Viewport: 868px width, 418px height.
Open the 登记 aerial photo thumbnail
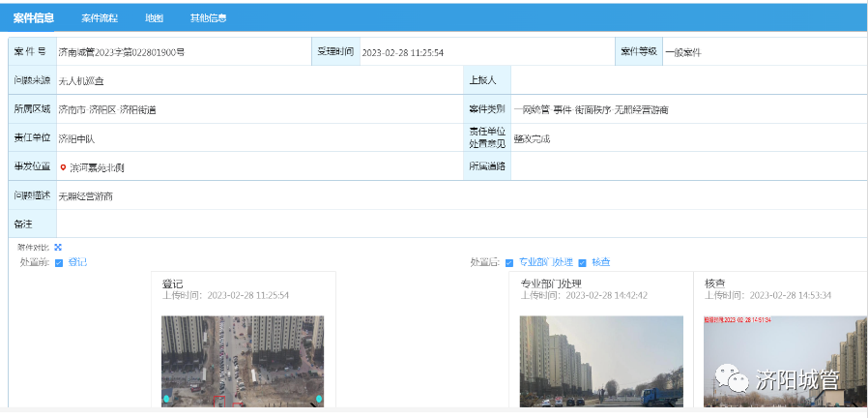pos(243,359)
